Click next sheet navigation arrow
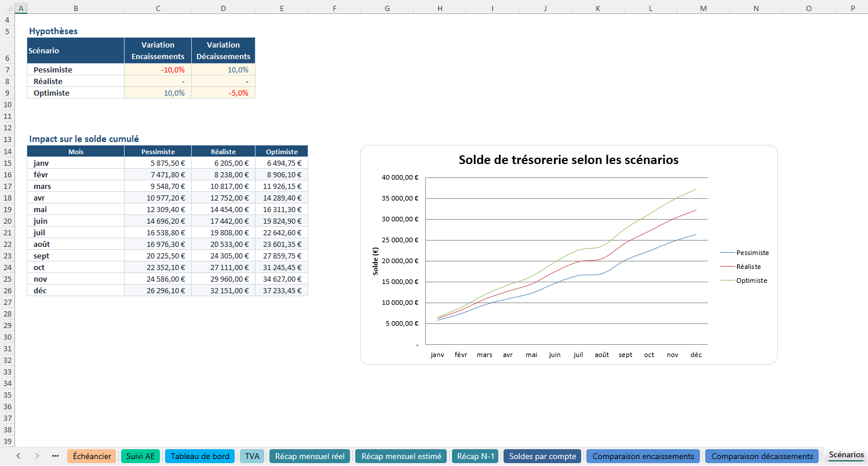 pos(37,456)
